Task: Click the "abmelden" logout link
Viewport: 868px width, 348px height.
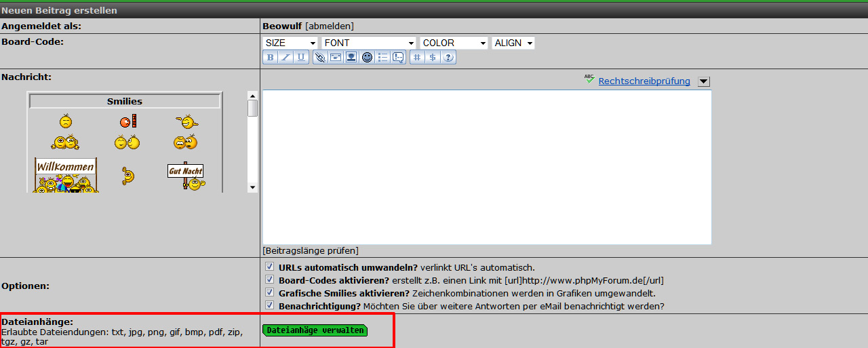Action: coord(330,26)
